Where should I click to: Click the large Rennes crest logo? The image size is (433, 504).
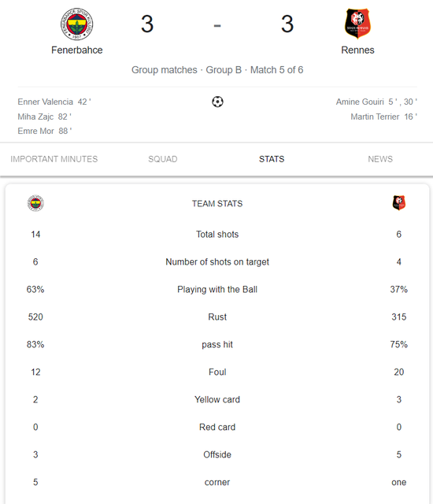coord(357,24)
